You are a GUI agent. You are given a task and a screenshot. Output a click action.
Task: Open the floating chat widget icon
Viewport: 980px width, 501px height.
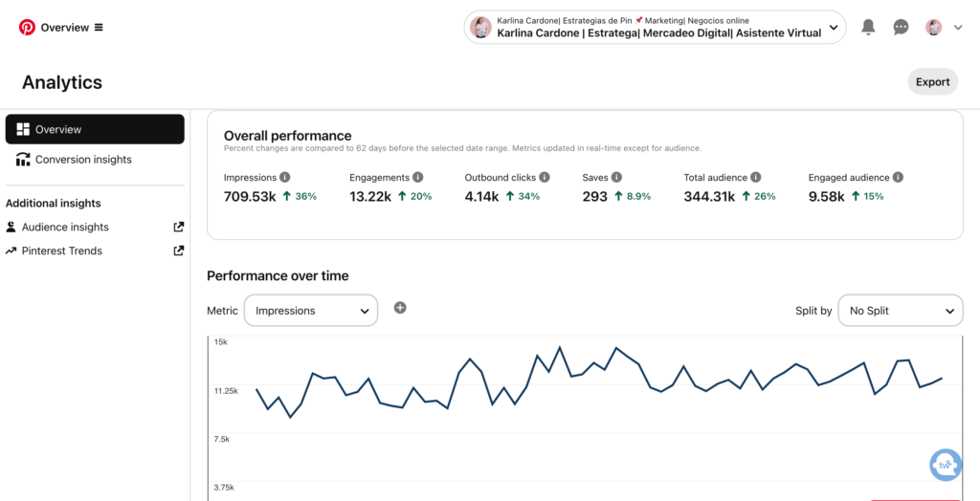tap(946, 465)
